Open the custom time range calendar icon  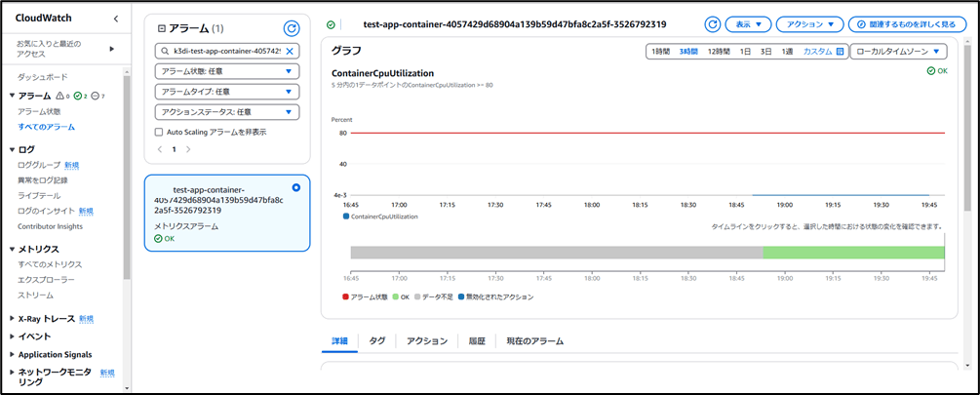pos(841,52)
